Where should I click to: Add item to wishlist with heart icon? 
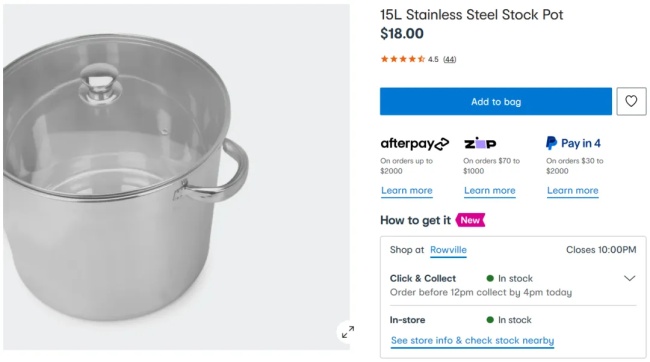(x=631, y=101)
